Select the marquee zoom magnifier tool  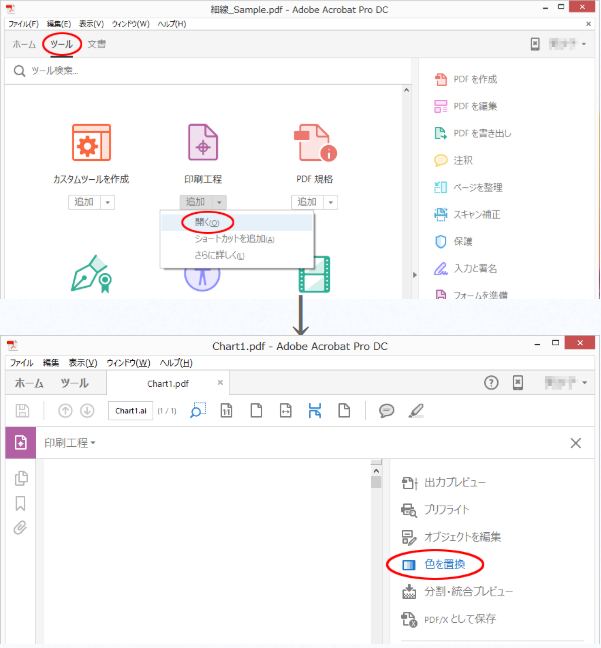click(198, 410)
